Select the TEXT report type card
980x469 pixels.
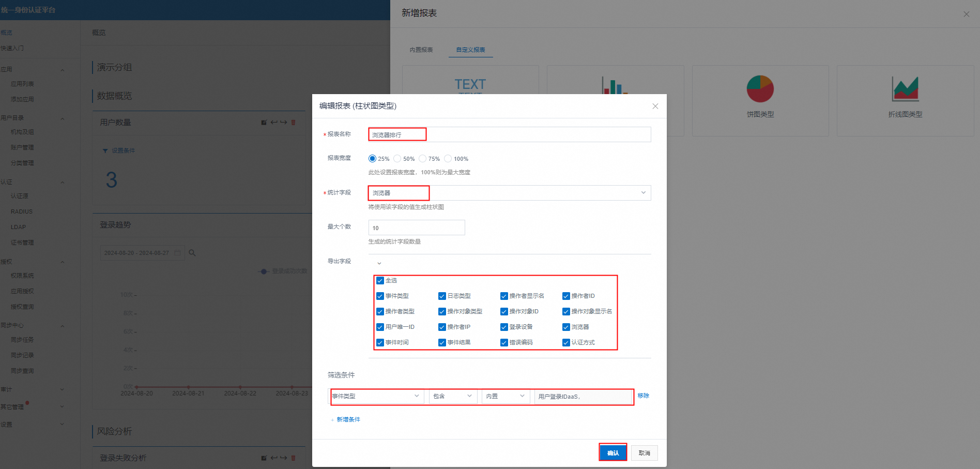pos(470,80)
